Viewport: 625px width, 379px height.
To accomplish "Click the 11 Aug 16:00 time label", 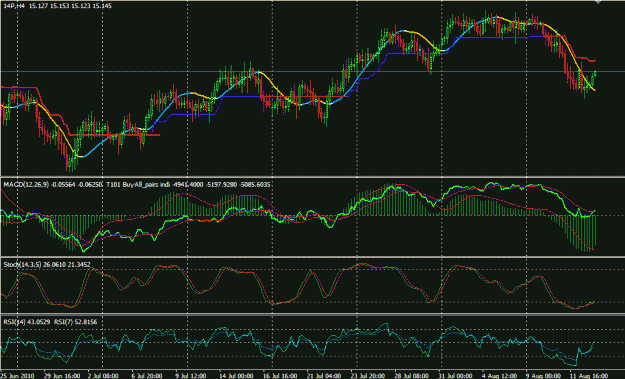I will 589,376.
